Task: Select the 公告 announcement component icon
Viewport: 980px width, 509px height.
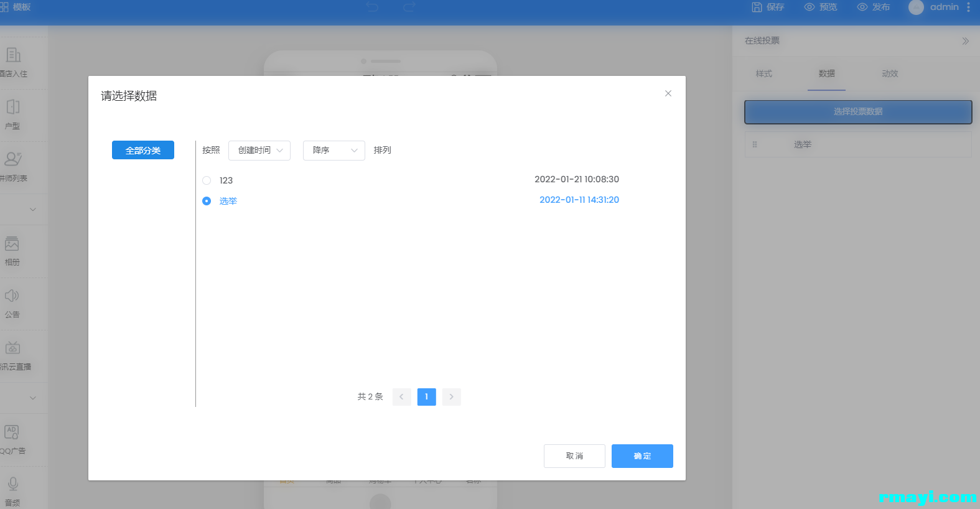Action: click(12, 296)
